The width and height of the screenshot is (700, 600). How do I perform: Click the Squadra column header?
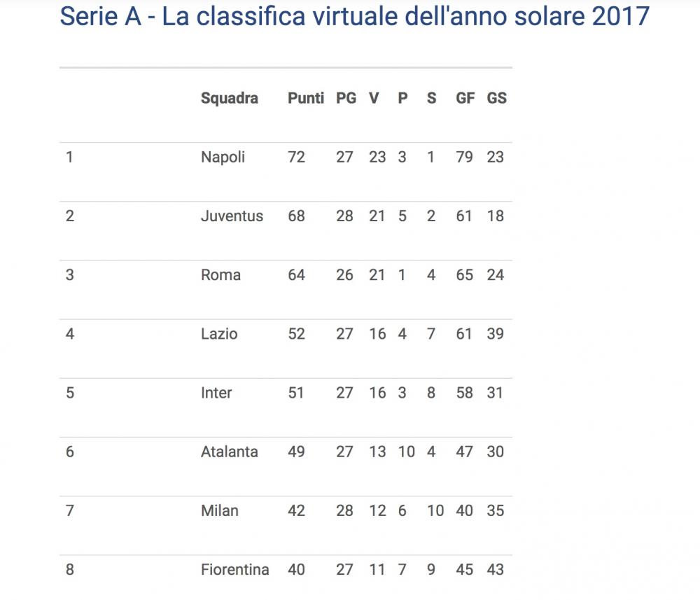(x=229, y=99)
